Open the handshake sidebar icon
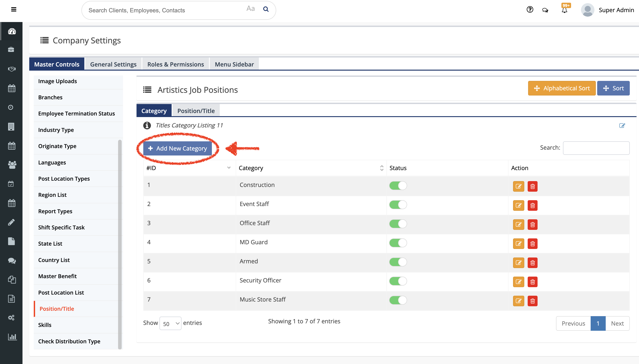The image size is (639, 364). (11, 69)
